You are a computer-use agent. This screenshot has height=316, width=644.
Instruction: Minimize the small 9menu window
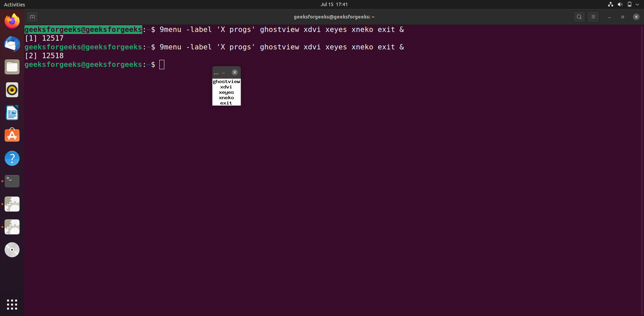224,73
